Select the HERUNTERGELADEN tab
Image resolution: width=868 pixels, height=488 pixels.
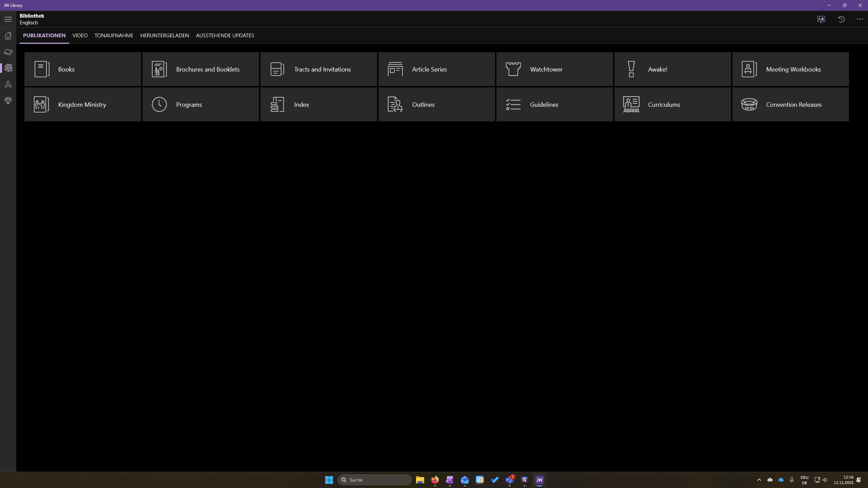click(x=165, y=36)
